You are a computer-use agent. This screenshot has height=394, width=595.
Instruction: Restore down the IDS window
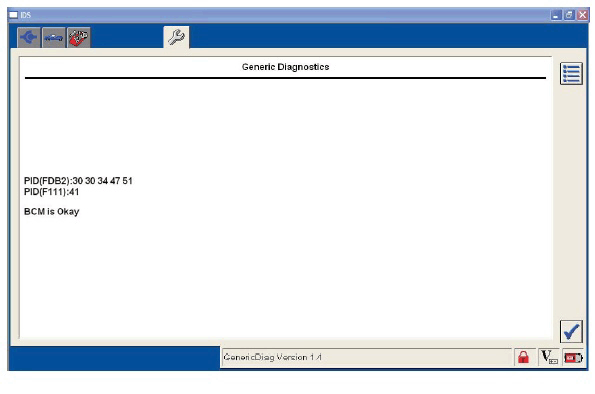(x=569, y=15)
